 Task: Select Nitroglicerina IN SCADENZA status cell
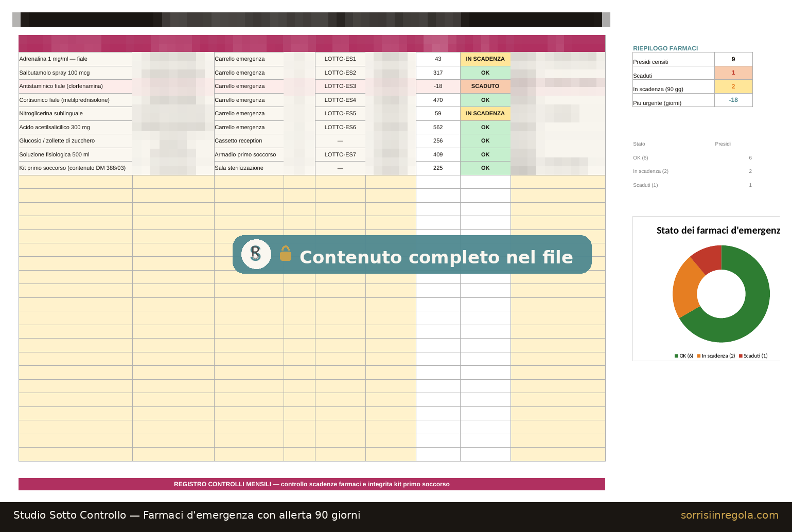(485, 114)
